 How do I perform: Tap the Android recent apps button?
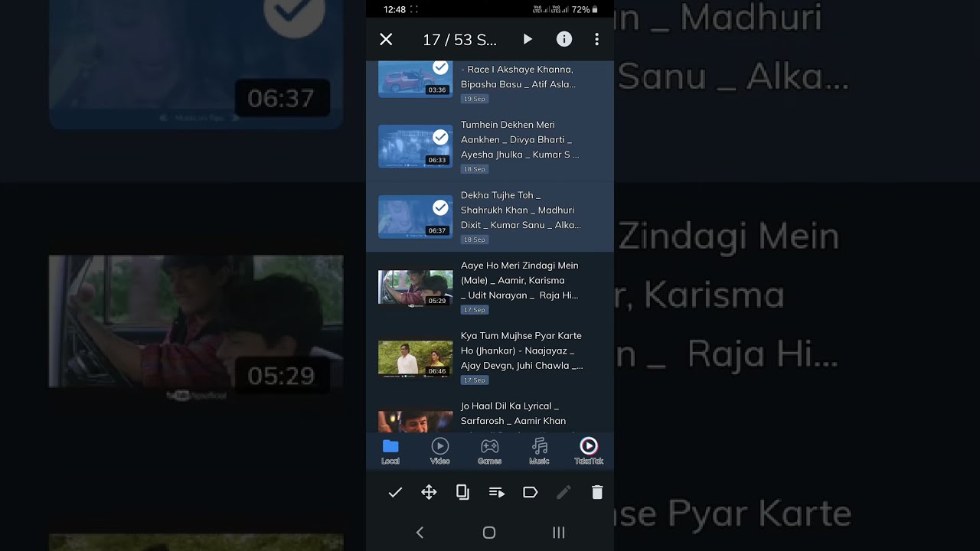pyautogui.click(x=559, y=533)
